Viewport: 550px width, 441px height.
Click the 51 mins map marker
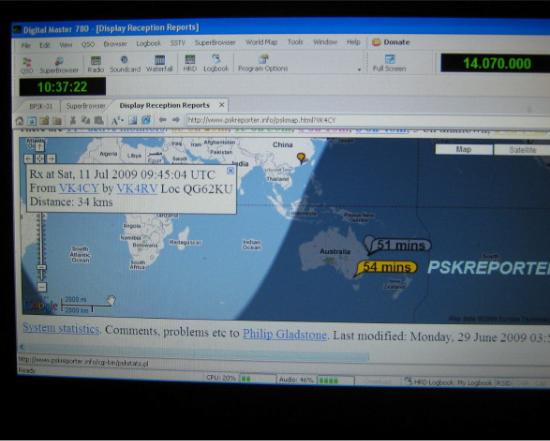click(x=401, y=245)
